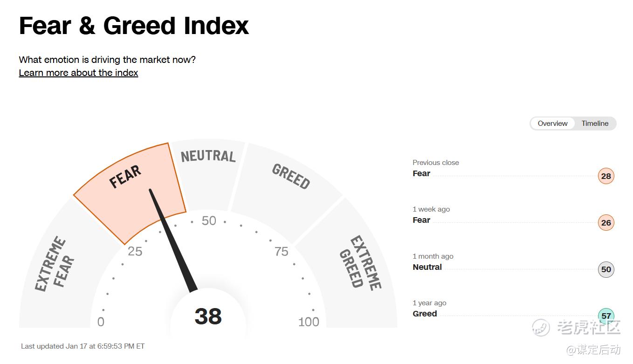The image size is (633, 364).
Task: Click the current index value 38
Action: pos(208,316)
